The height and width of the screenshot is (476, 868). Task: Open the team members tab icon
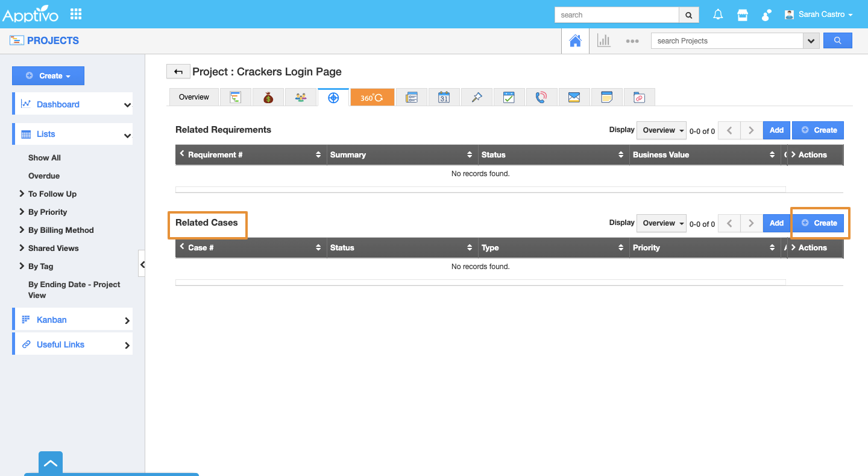[x=301, y=97]
